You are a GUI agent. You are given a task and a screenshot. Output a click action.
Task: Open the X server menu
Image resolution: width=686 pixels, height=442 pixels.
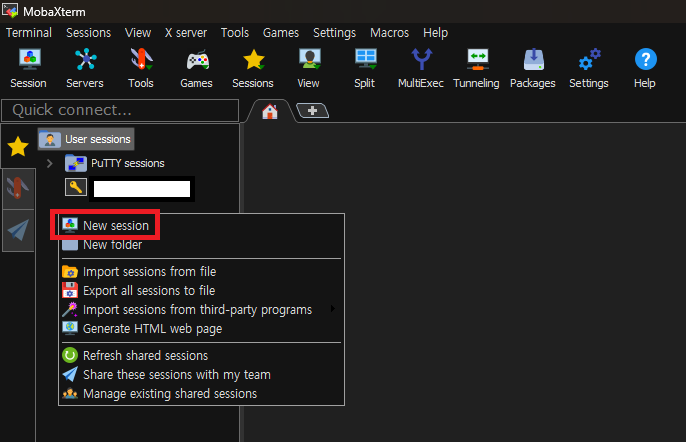(186, 33)
